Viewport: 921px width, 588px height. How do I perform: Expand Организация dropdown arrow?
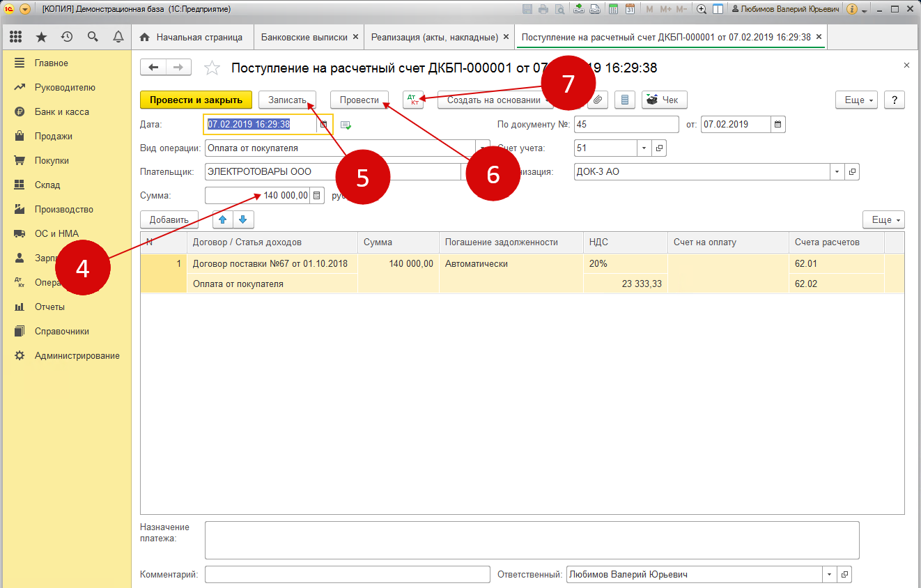pyautogui.click(x=837, y=171)
